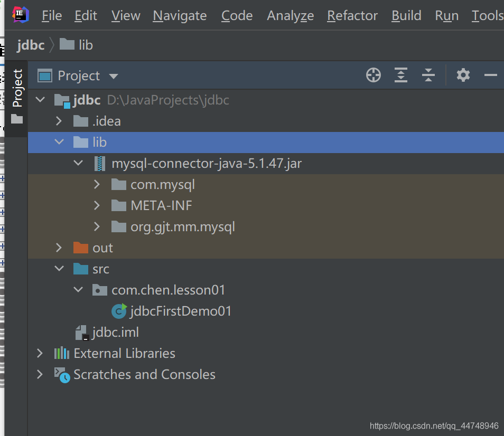The height and width of the screenshot is (436, 504).
Task: Open the File menu
Action: click(x=52, y=15)
